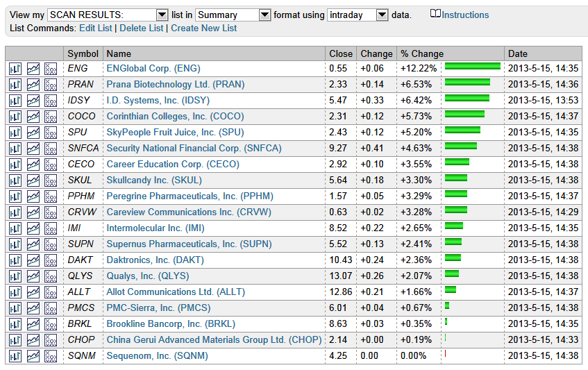This screenshot has height=370, width=588.
Task: Open China Gerui Advanced Materials link
Action: tap(214, 339)
